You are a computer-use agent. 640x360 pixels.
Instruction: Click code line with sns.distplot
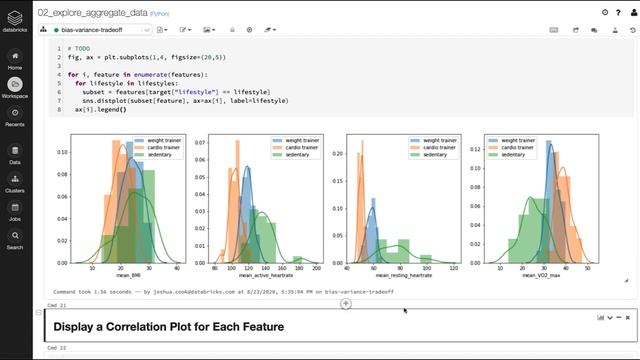tap(185, 100)
